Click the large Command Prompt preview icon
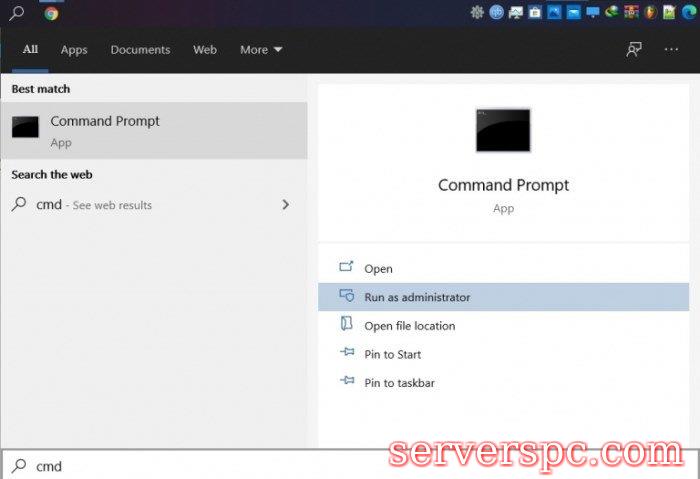Screen dimensions: 700x479 503,130
